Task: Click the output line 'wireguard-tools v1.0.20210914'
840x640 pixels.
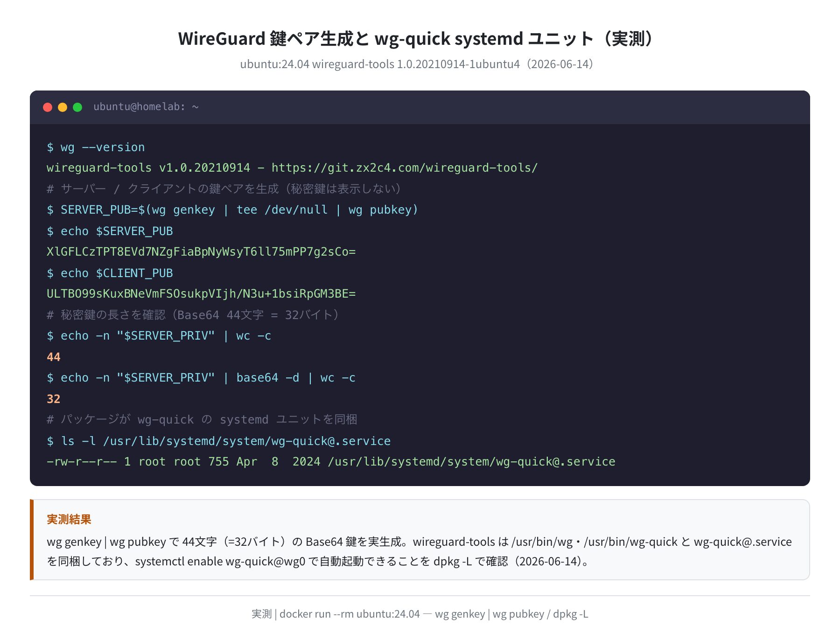Action: click(292, 168)
